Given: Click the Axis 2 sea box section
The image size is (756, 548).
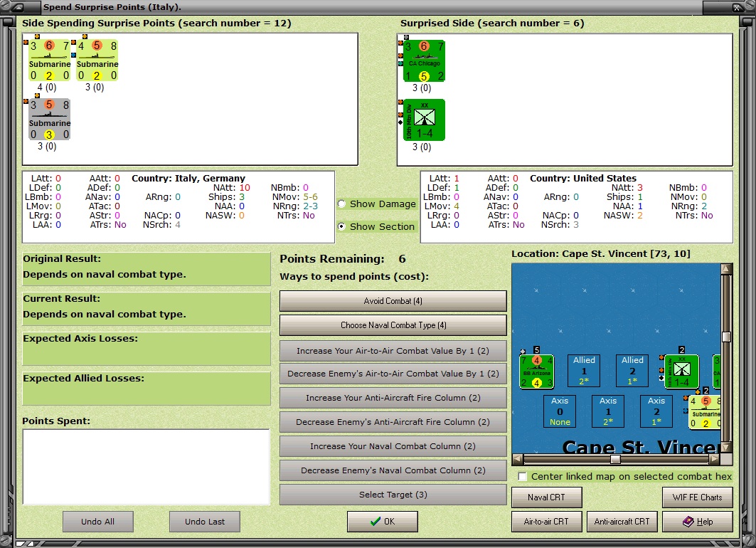Looking at the screenshot, I should (656, 411).
